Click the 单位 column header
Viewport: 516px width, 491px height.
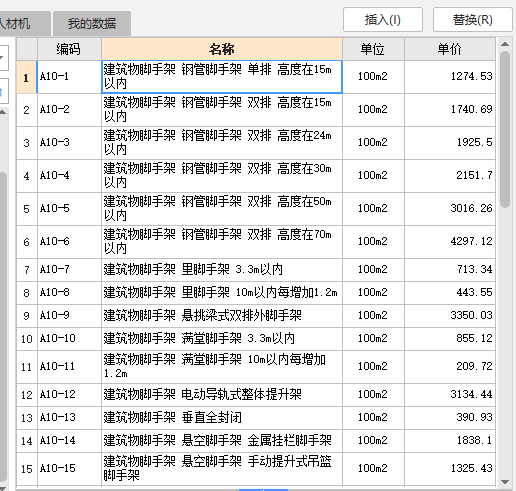pos(373,49)
